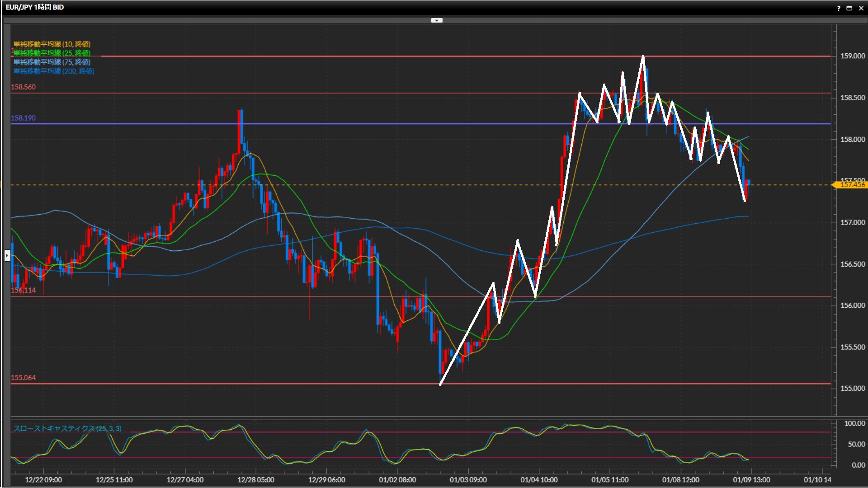The image size is (868, 488).
Task: Click the 01/05 11:00 time axis label
Action: pos(609,479)
